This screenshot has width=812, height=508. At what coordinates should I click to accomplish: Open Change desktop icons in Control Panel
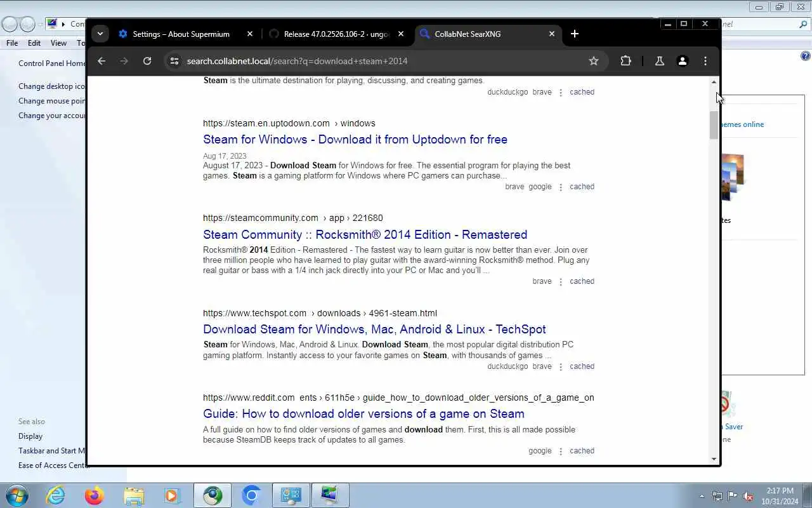(x=52, y=86)
